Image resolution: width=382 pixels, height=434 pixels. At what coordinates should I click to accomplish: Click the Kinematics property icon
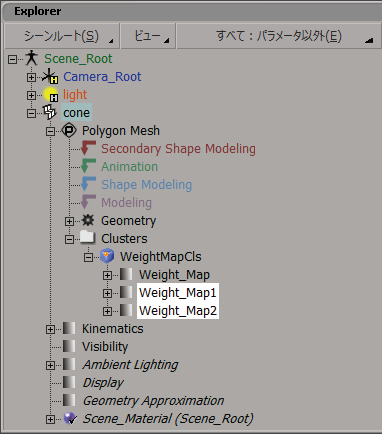(69, 328)
